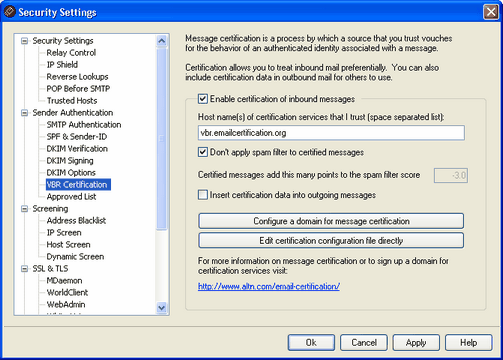Select Relay Control in the tree
The image size is (503, 360).
71,53
